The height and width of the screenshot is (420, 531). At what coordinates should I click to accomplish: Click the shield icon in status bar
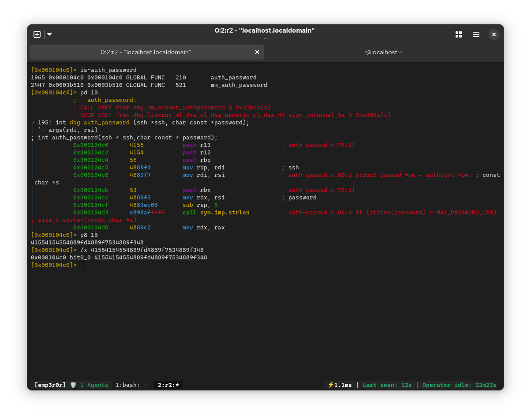tap(73, 385)
